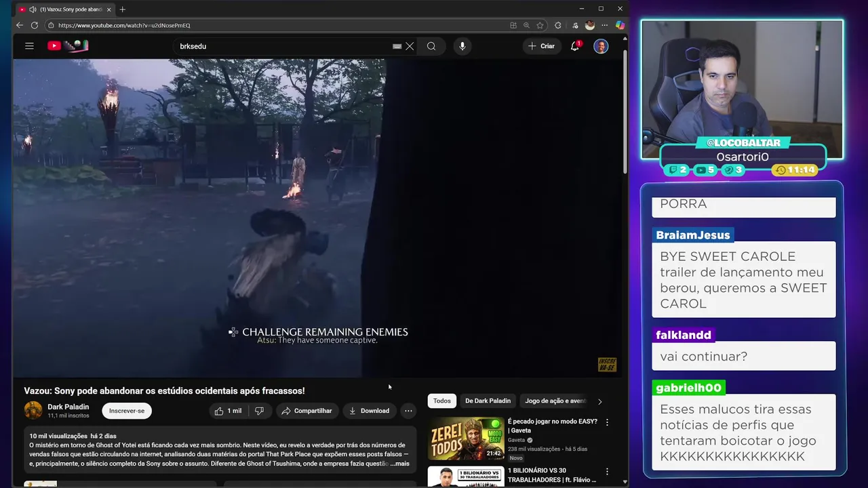Open the Dark Paladin channel name link
868x488 pixels.
click(x=68, y=407)
